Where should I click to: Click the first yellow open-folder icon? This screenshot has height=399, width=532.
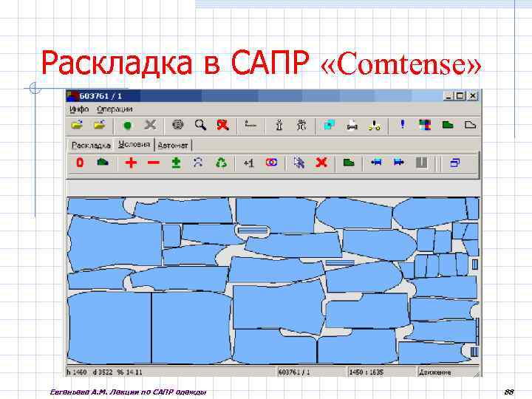78,125
